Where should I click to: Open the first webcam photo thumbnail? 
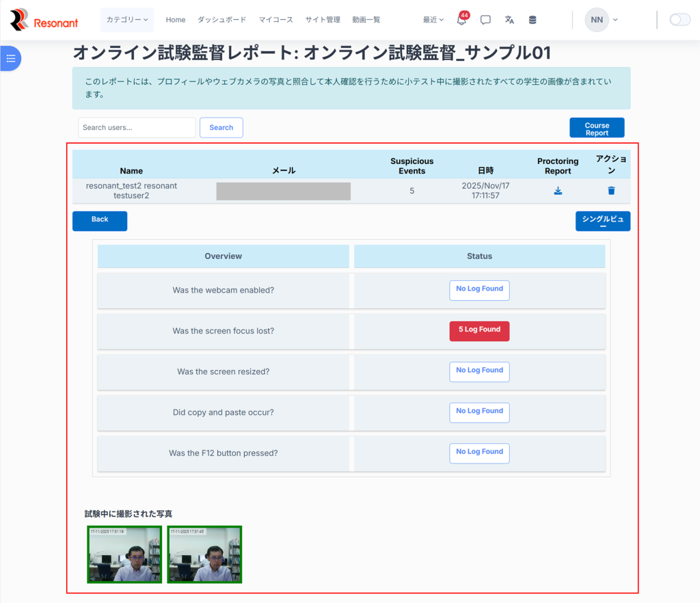point(124,554)
